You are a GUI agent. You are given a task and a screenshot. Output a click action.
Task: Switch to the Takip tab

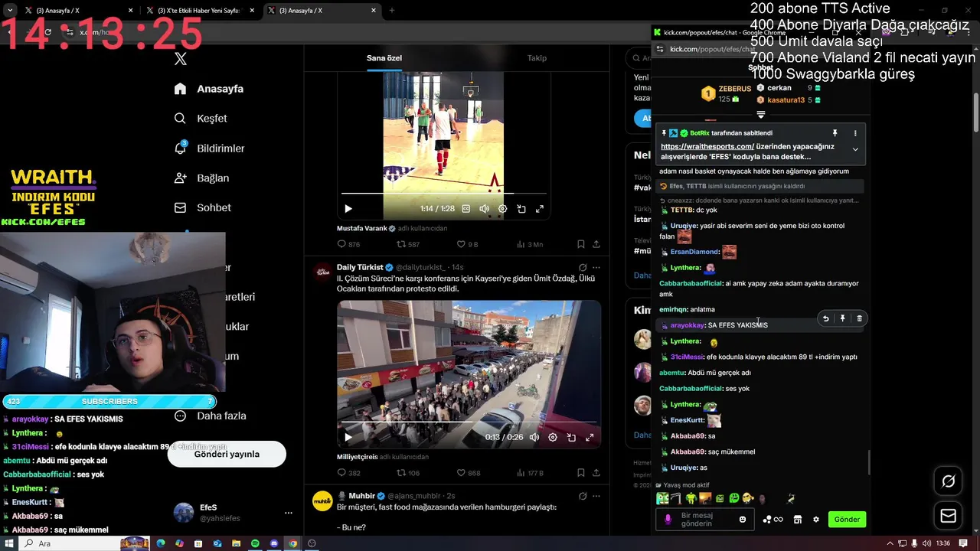click(537, 58)
